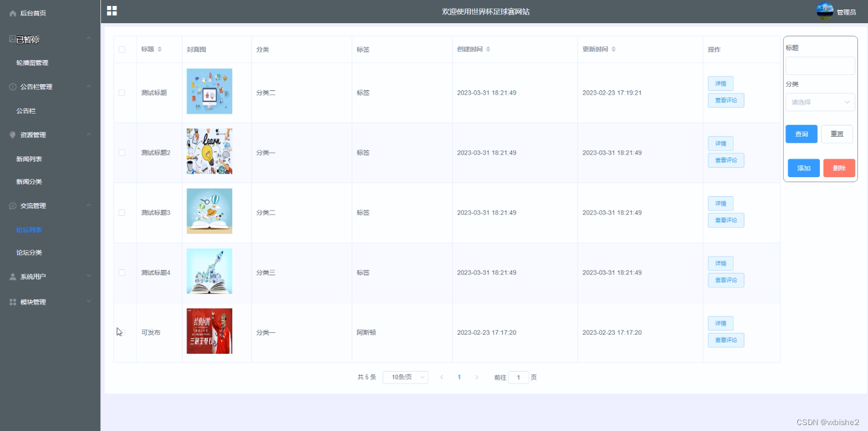Click the sort arrows beside 创建时间
This screenshot has height=431, width=868.
(x=488, y=49)
